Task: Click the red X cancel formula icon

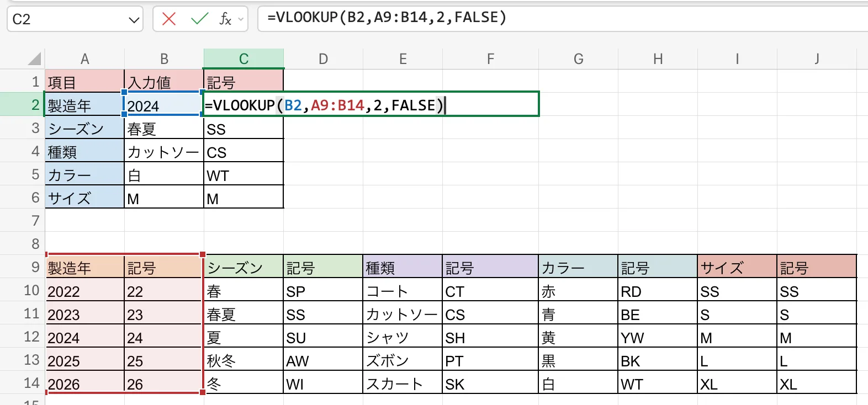Action: tap(169, 19)
